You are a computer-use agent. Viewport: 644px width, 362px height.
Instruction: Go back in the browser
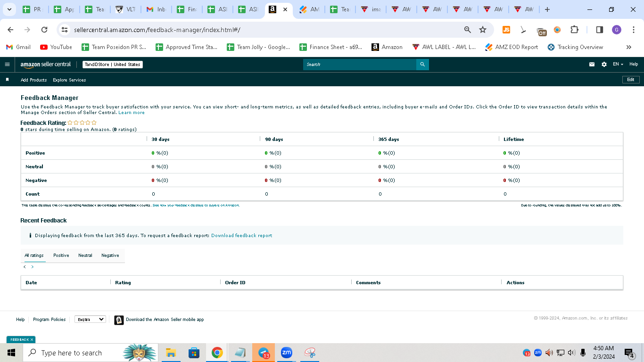pos(10,30)
